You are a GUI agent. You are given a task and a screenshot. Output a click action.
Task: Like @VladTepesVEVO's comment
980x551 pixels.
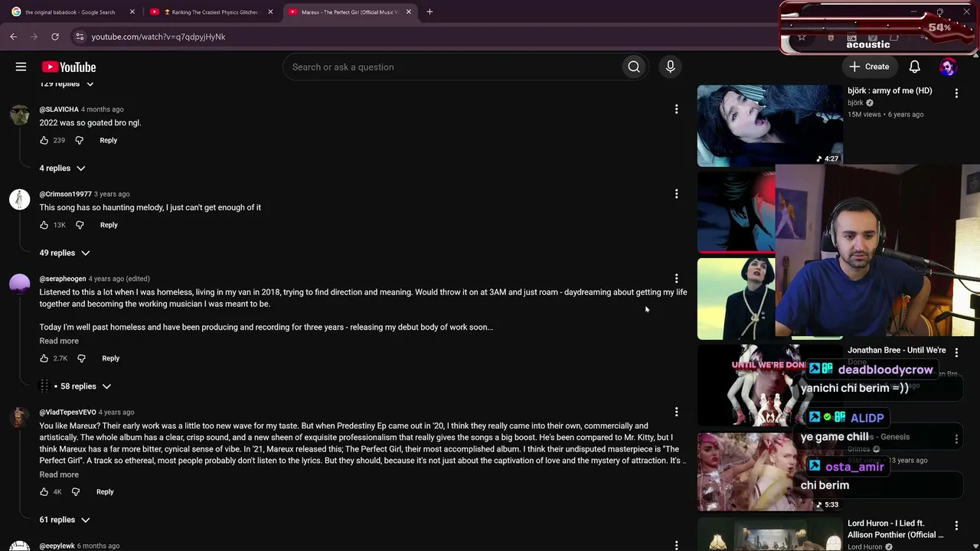44,491
